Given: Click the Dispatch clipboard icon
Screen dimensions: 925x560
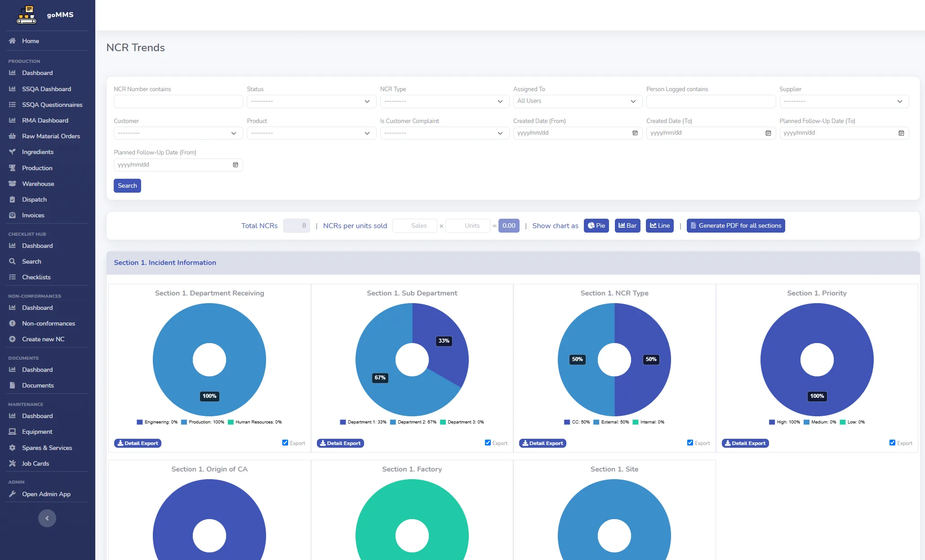Looking at the screenshot, I should [x=12, y=199].
